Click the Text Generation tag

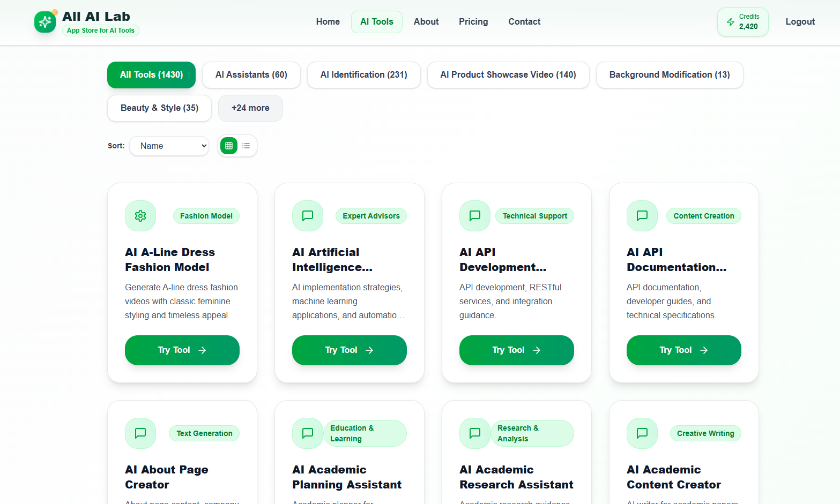pyautogui.click(x=204, y=433)
